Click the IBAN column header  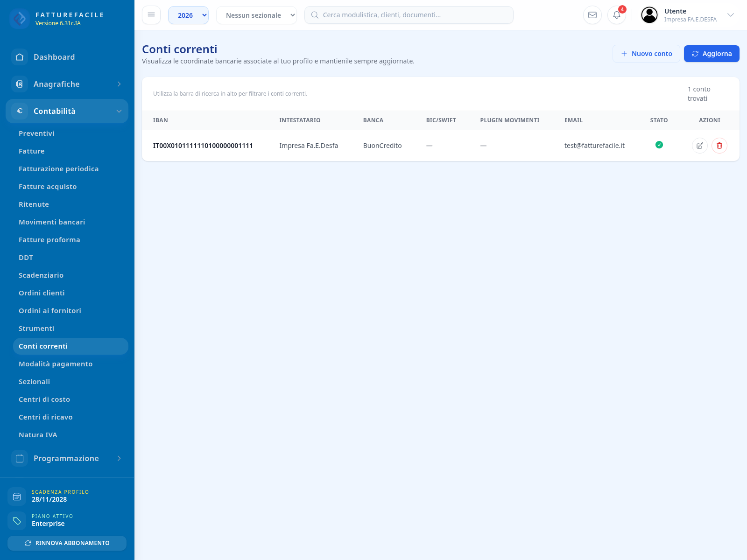(x=161, y=120)
